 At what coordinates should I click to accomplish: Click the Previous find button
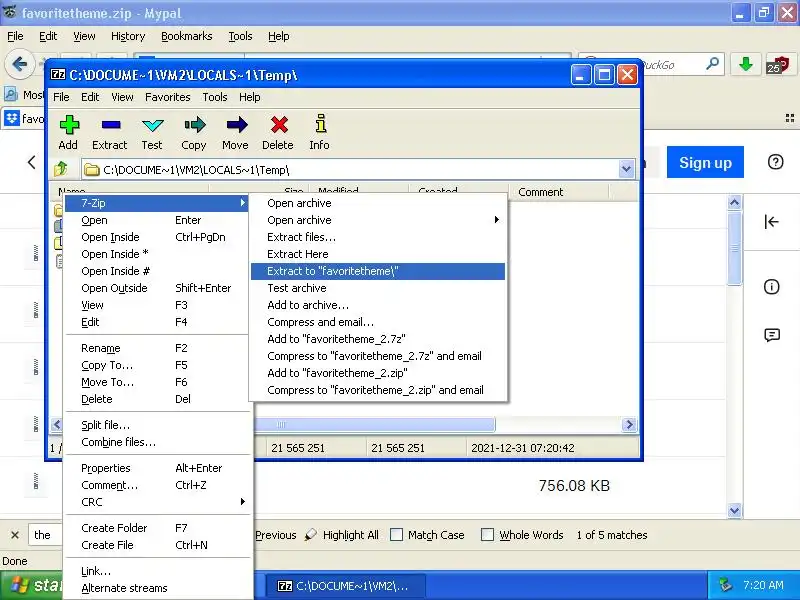(x=276, y=535)
